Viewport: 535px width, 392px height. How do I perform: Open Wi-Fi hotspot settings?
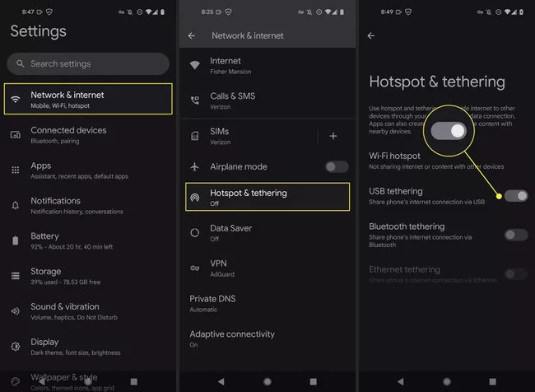coord(447,161)
